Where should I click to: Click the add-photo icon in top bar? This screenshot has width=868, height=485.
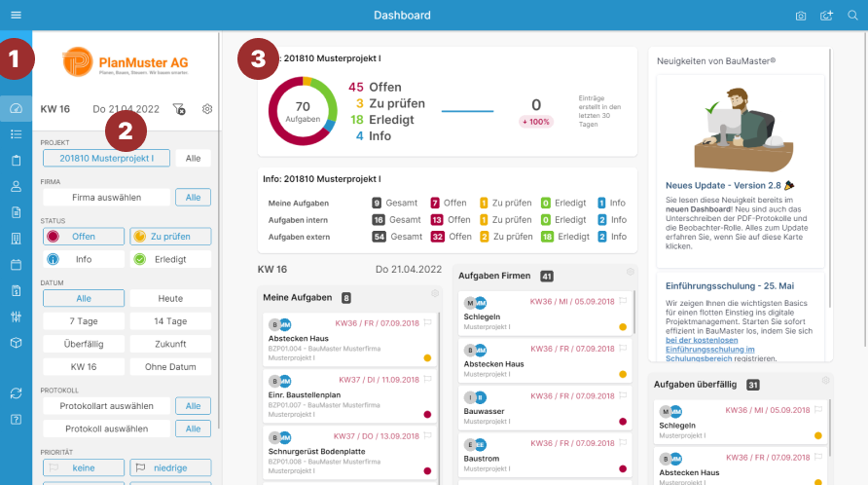tap(826, 16)
